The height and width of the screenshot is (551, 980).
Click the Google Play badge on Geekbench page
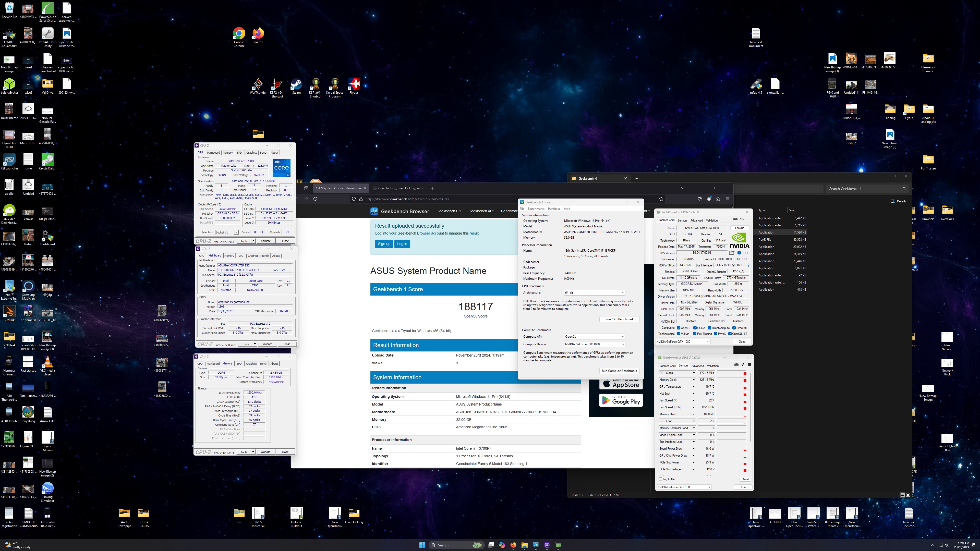[621, 400]
